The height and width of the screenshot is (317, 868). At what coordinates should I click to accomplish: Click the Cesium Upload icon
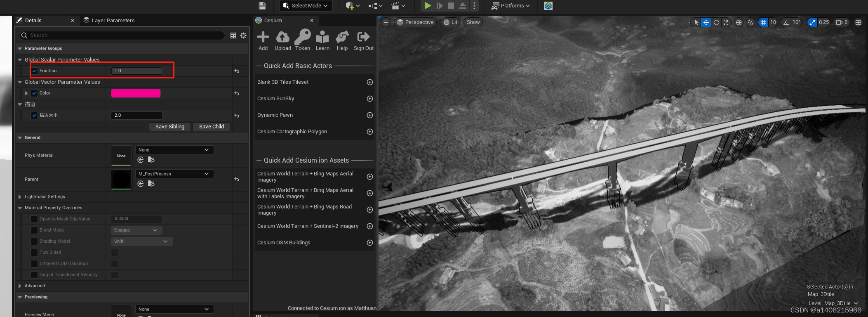coord(283,40)
